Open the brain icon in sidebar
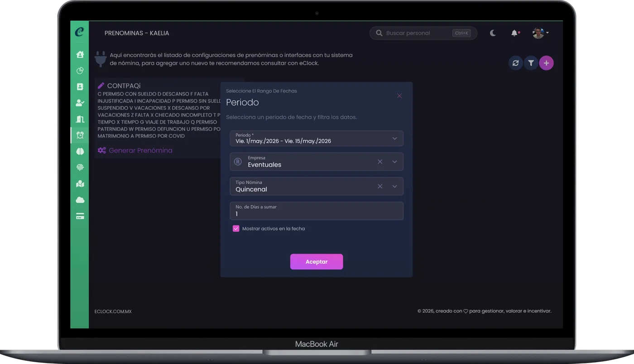 pos(80,151)
